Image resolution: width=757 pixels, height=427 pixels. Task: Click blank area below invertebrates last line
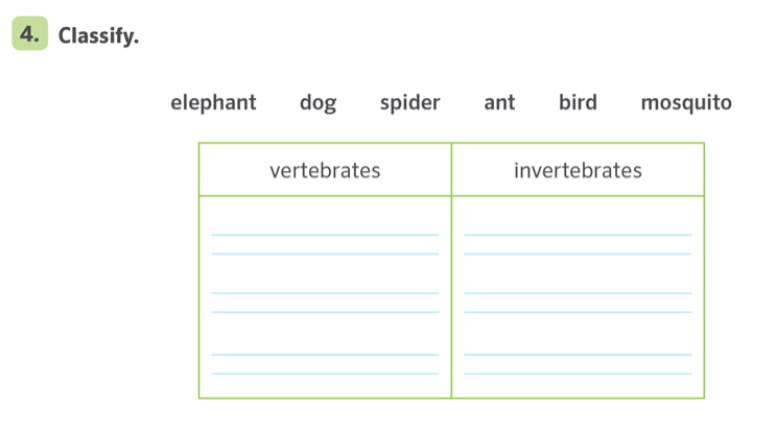click(x=578, y=386)
